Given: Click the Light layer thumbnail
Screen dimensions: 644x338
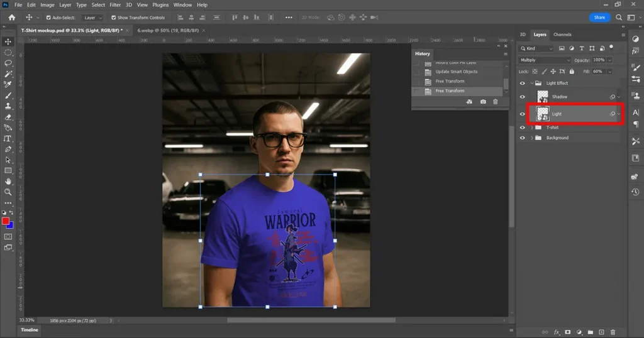Looking at the screenshot, I should coord(543,114).
